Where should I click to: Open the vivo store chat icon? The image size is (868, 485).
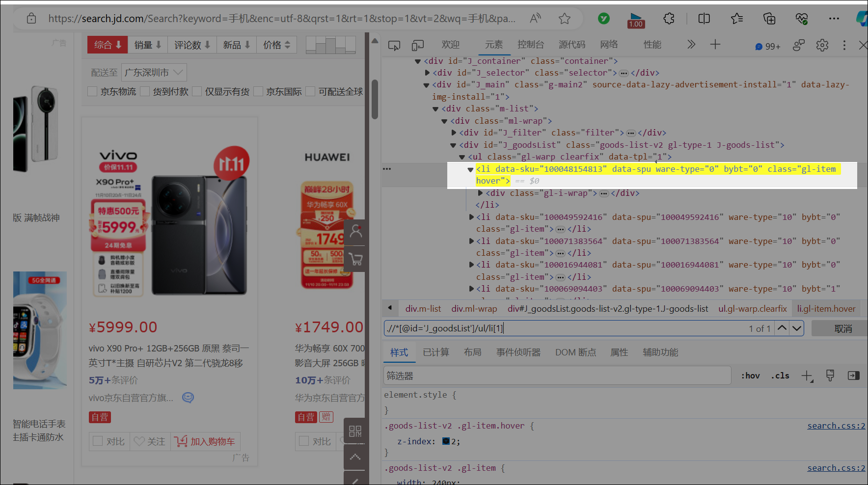tap(188, 398)
